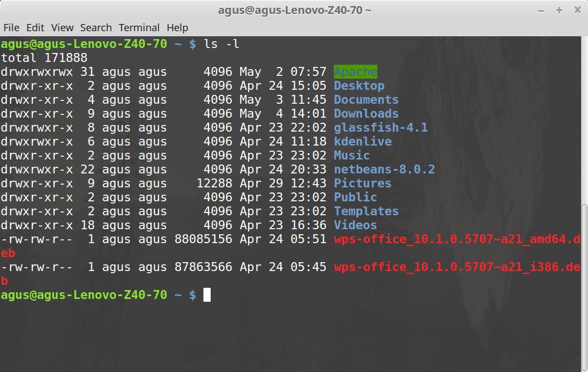Select the netbeans-8.0.2 directory name
This screenshot has height=372, width=588.
click(384, 169)
